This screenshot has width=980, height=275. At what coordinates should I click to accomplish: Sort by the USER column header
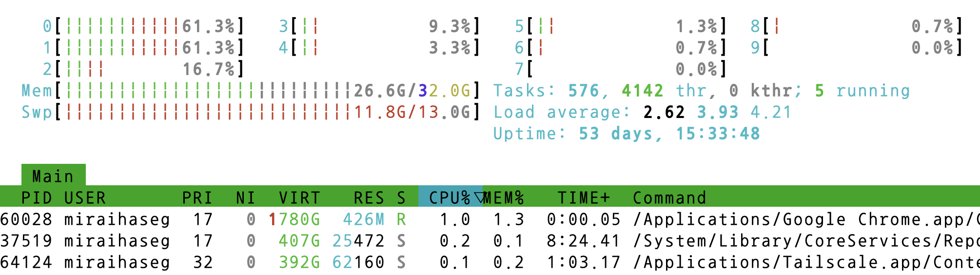pos(85,197)
